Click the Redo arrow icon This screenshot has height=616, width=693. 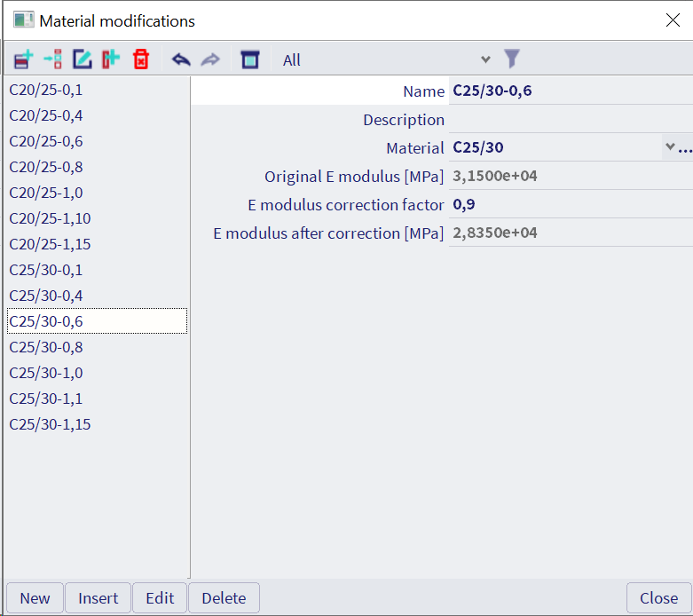[x=210, y=59]
